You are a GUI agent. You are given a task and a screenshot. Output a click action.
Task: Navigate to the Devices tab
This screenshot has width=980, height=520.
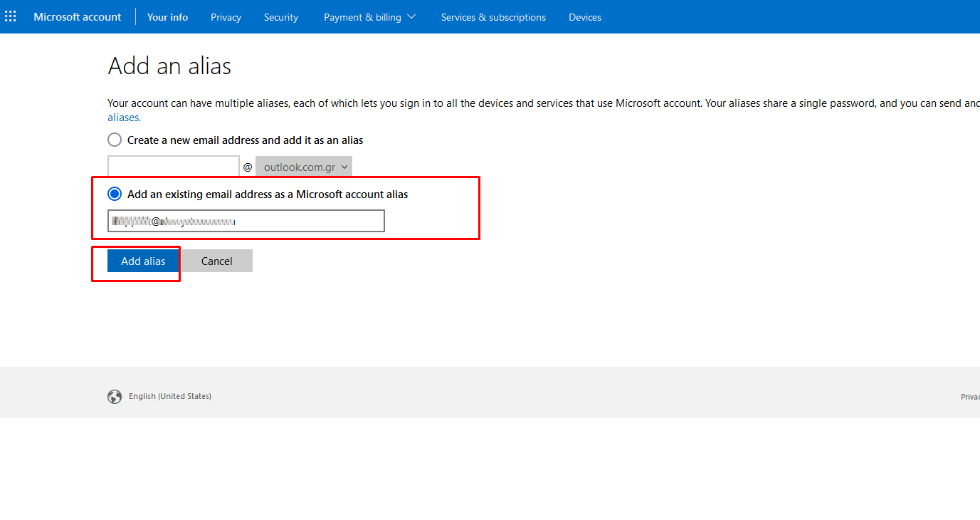tap(584, 17)
